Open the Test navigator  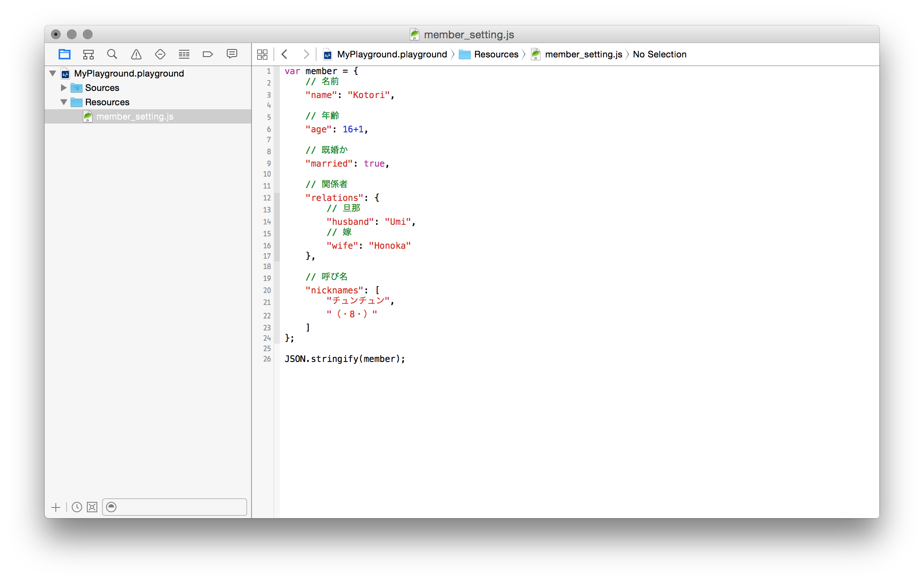[160, 54]
